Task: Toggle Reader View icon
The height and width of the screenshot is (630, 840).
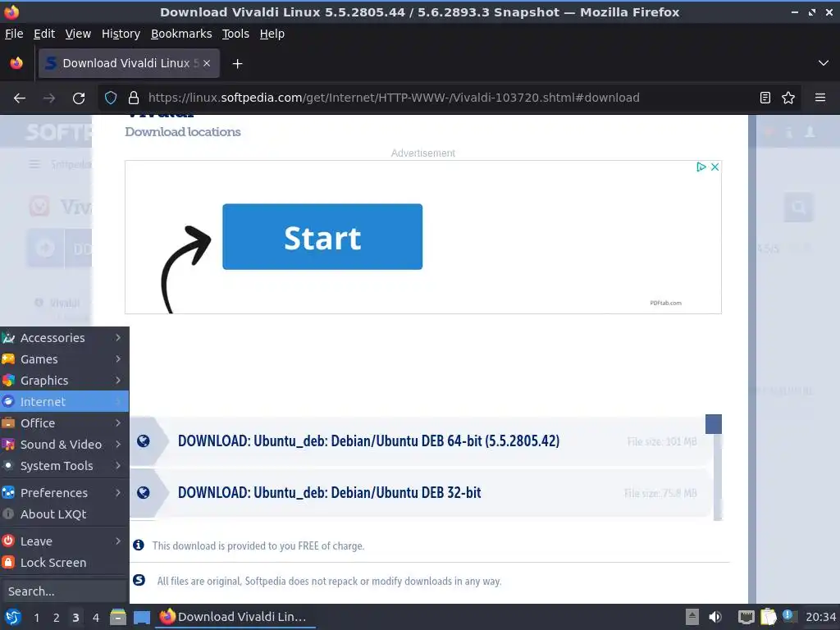Action: pos(765,98)
